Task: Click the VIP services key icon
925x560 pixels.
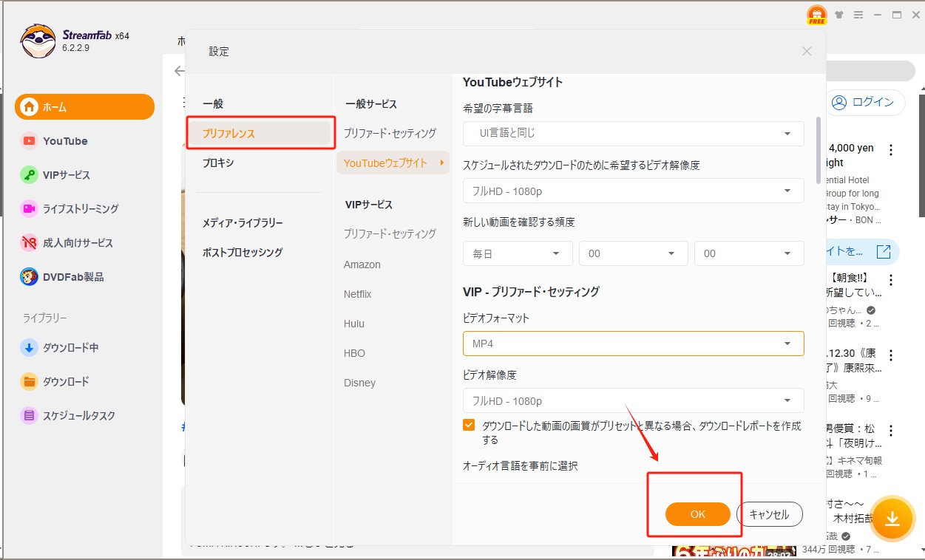Action: tap(30, 175)
